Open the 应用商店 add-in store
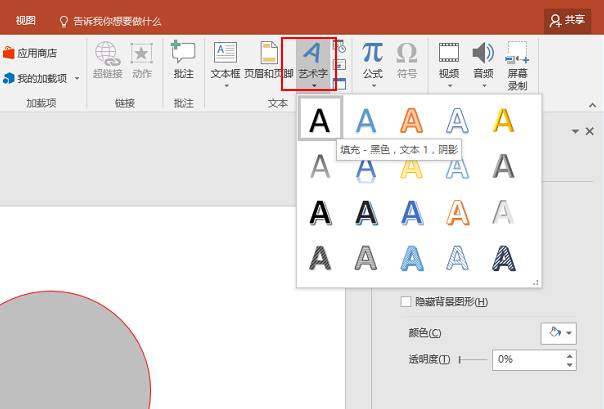Image resolution: width=604 pixels, height=409 pixels. (30, 53)
